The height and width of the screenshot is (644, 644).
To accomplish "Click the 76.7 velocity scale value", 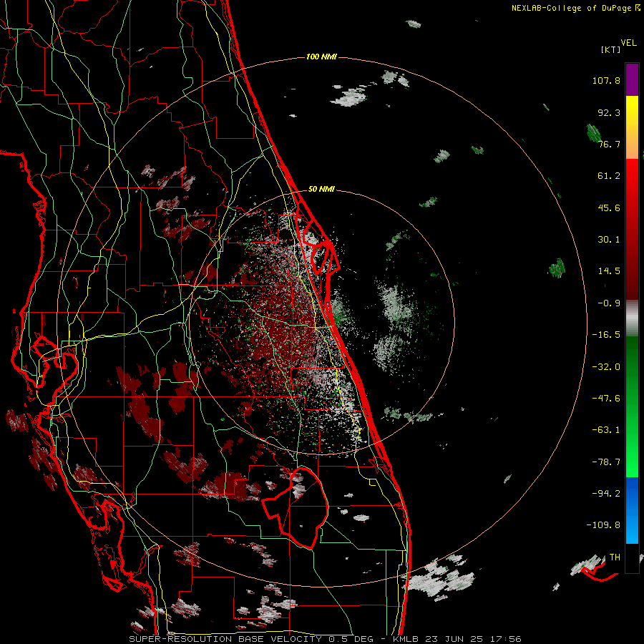I will click(x=609, y=144).
